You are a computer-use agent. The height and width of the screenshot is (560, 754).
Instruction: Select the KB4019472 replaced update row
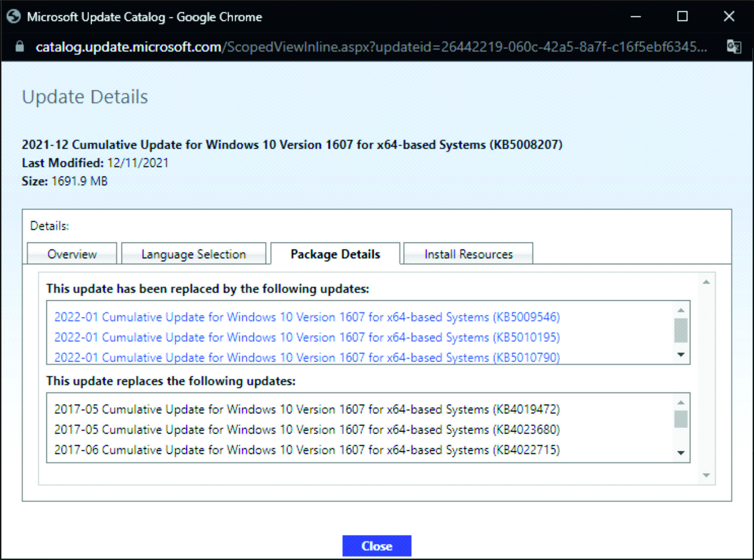point(307,409)
